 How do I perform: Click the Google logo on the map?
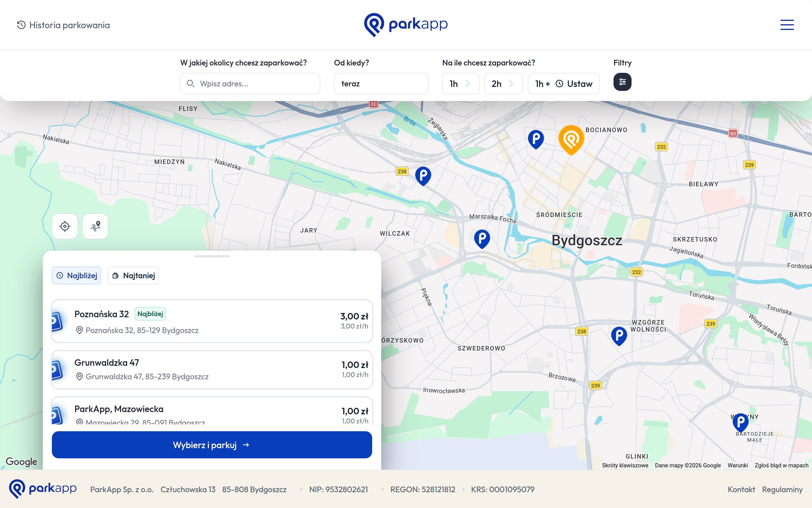[21, 462]
